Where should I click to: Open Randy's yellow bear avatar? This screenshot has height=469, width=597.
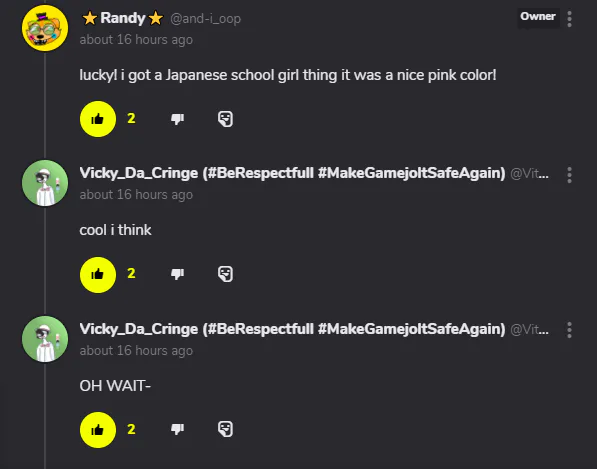tap(45, 28)
